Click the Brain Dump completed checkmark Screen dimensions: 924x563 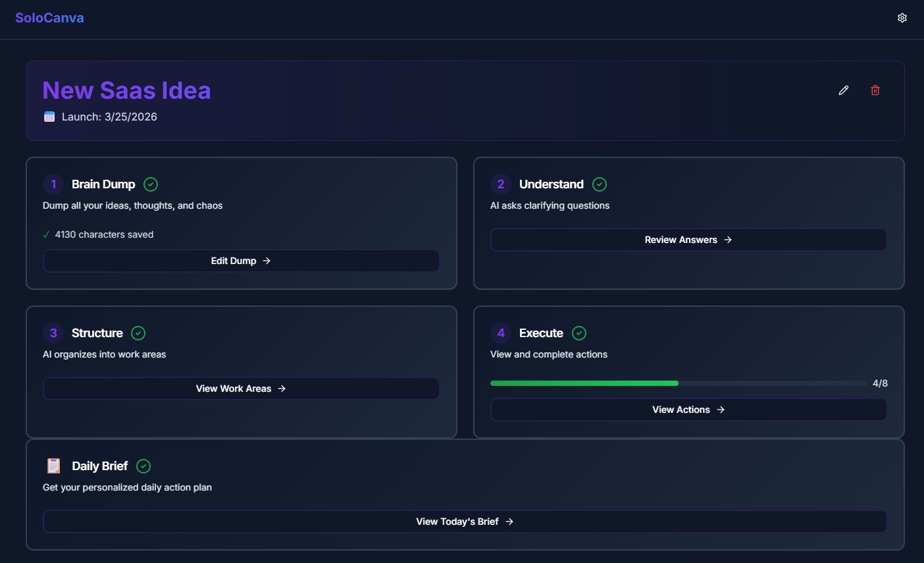pyautogui.click(x=151, y=184)
